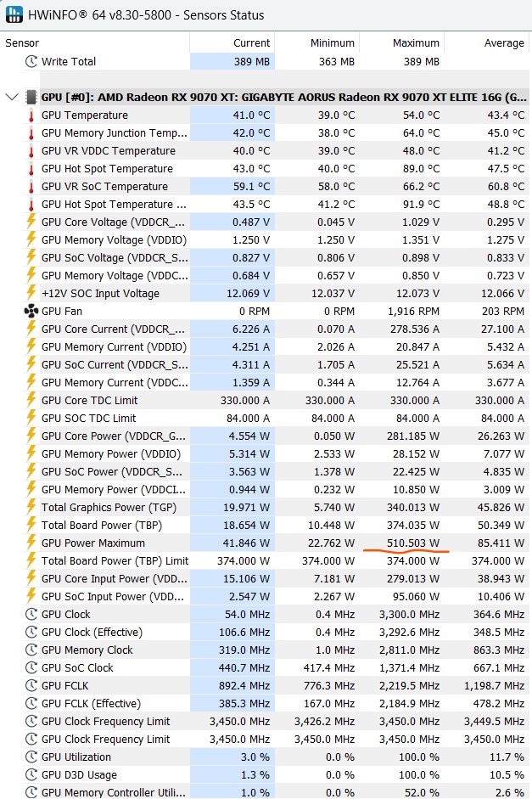The width and height of the screenshot is (532, 799).
Task: Click the Minimum column header
Action: pyautogui.click(x=333, y=43)
